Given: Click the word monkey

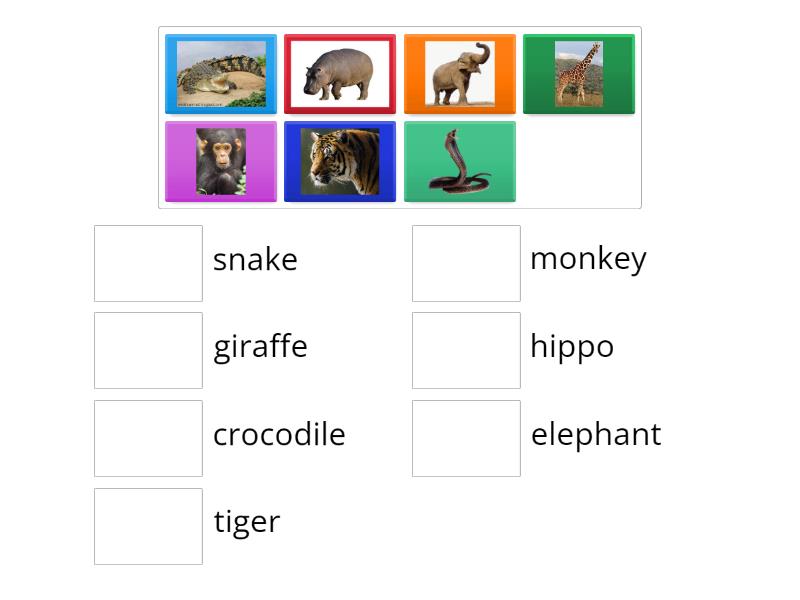Looking at the screenshot, I should (588, 258).
